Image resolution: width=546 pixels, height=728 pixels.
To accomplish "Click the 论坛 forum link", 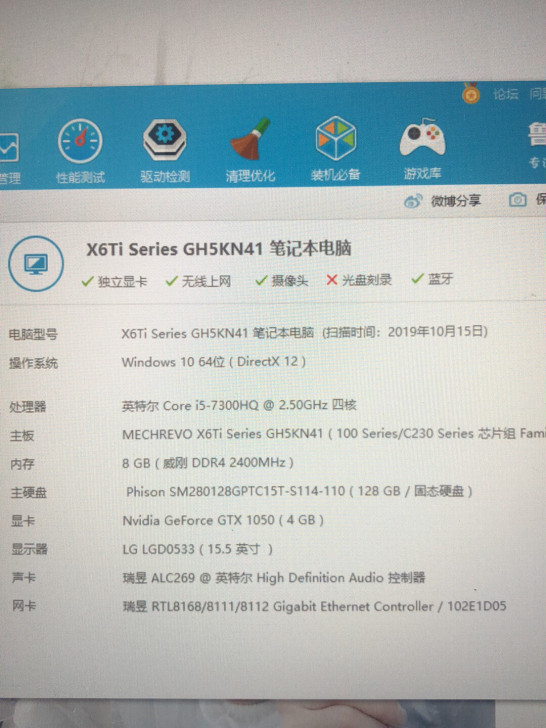I will [506, 94].
